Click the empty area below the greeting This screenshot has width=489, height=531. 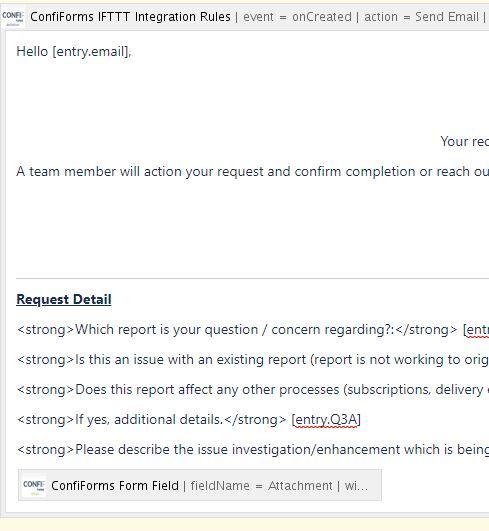(252, 97)
